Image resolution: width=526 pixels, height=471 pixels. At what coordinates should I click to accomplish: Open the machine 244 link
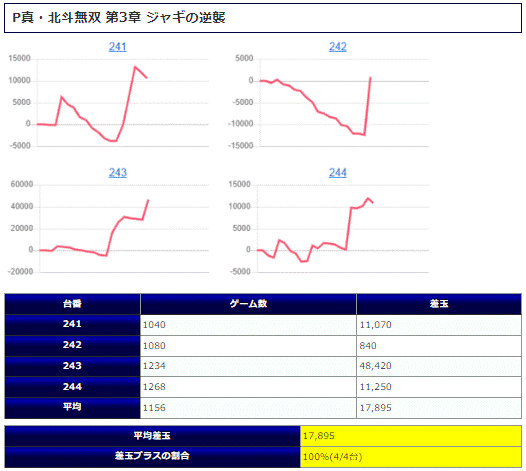click(337, 173)
